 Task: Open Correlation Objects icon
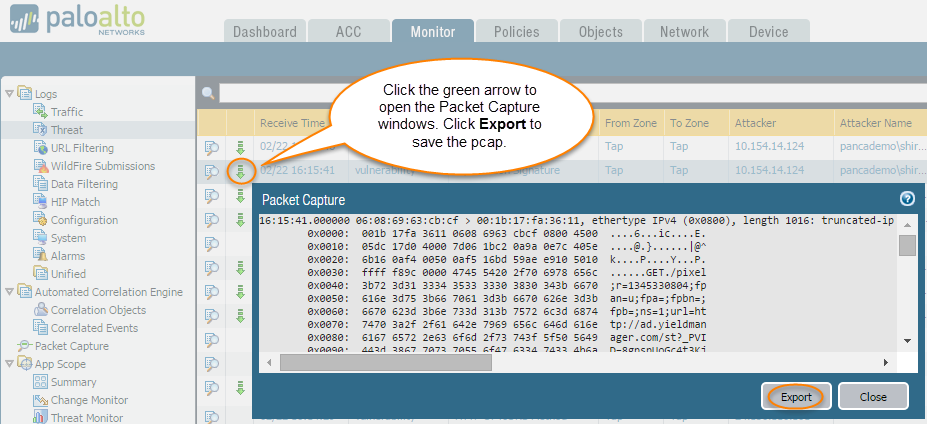(x=40, y=309)
